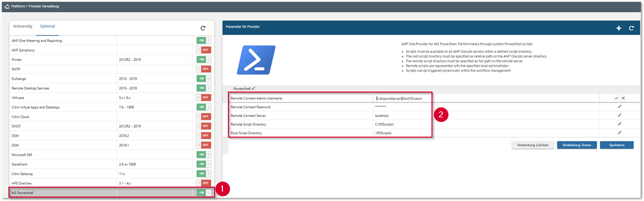The width and height of the screenshot is (644, 201).
Task: Click the home icon in the breadcrumb bar
Action: tap(6, 6)
